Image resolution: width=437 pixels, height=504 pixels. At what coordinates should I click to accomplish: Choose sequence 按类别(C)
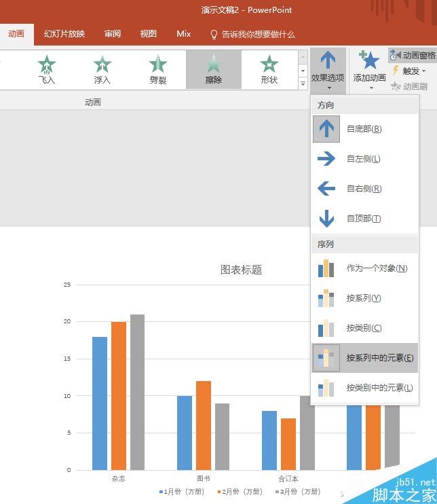(x=365, y=328)
